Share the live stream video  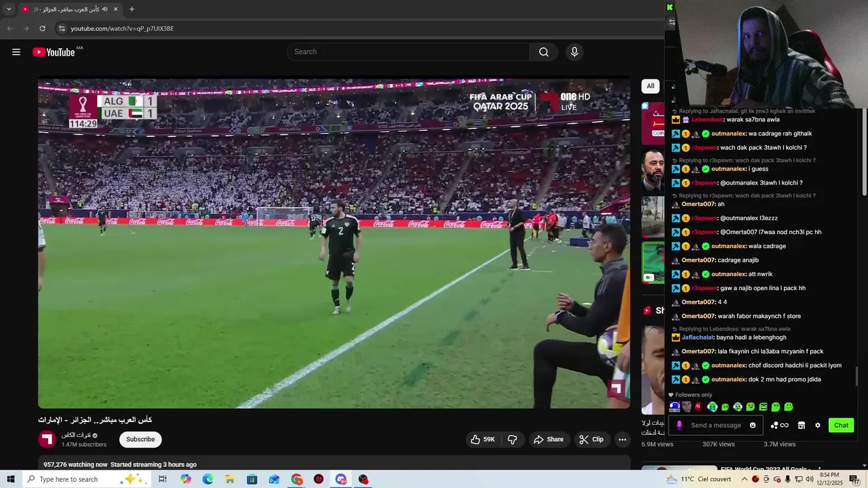[x=549, y=439]
